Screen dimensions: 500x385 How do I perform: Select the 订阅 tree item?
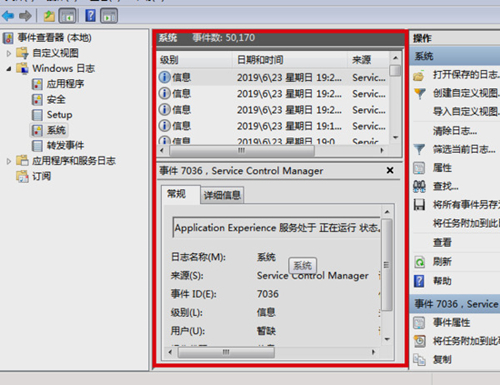coord(41,176)
